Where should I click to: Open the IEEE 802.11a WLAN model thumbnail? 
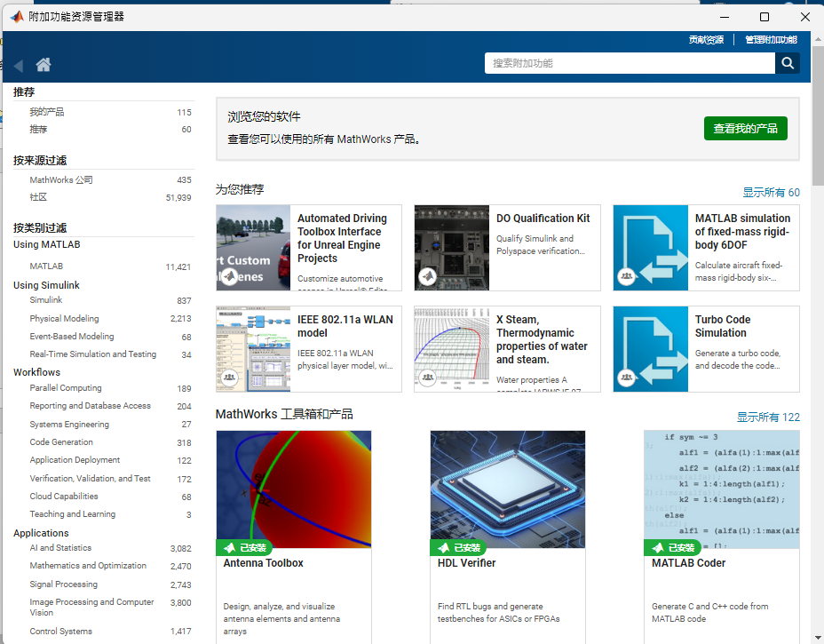[x=253, y=349]
